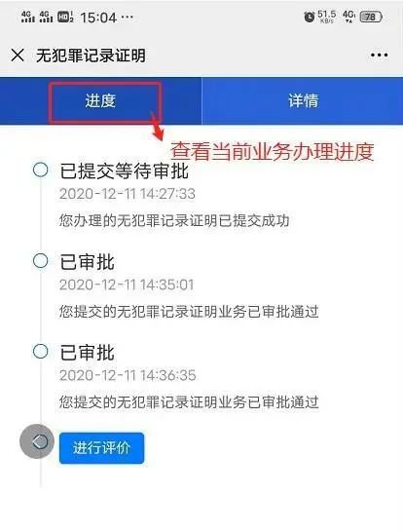Tap the 已提交等待审批 heading

click(124, 171)
